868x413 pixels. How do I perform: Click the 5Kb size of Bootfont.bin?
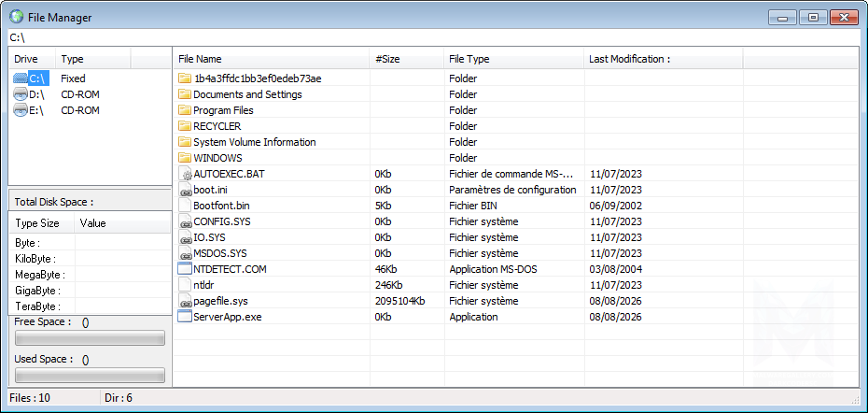(383, 206)
